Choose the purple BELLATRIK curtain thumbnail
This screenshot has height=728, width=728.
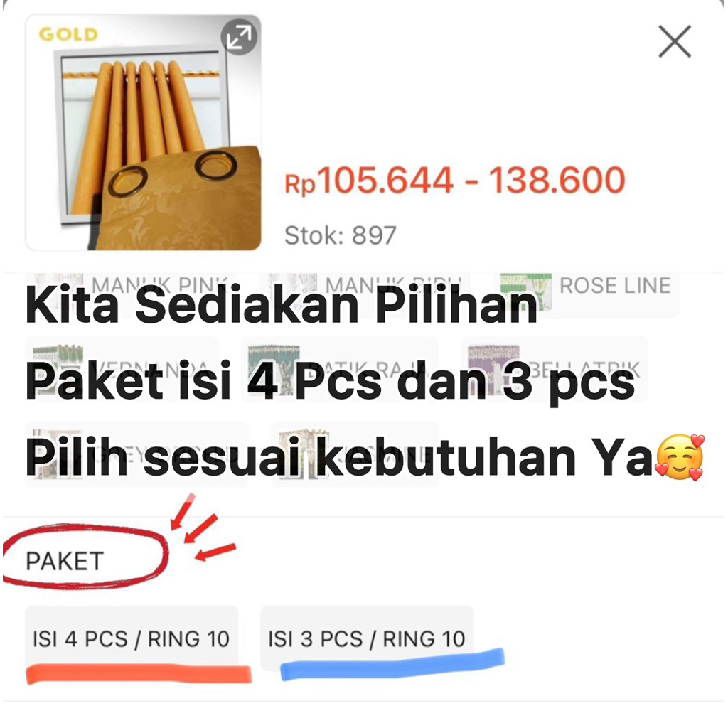click(493, 370)
